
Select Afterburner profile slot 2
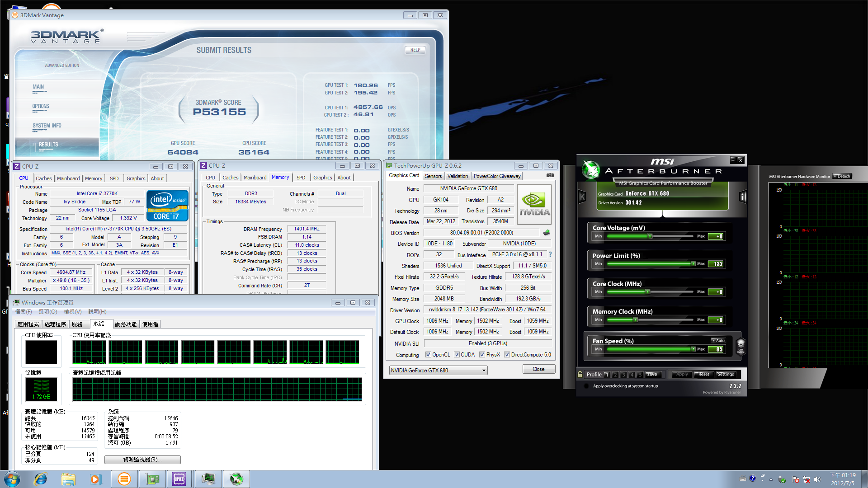point(615,375)
